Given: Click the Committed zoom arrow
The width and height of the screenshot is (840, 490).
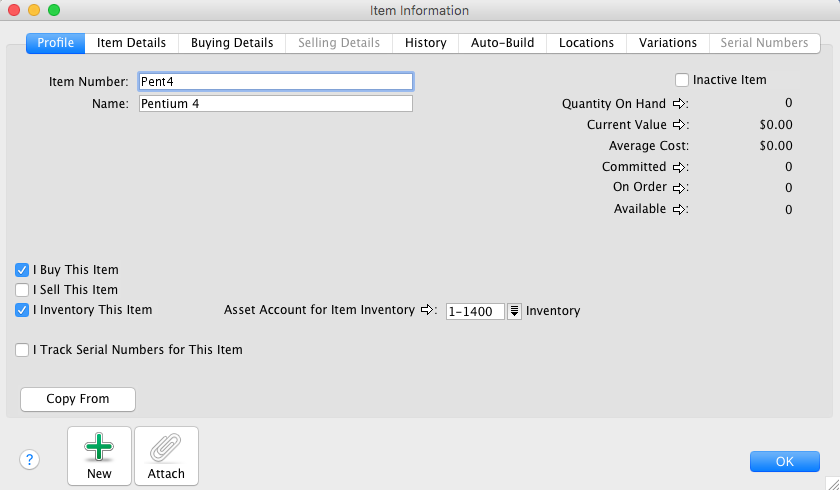Looking at the screenshot, I should (x=678, y=167).
